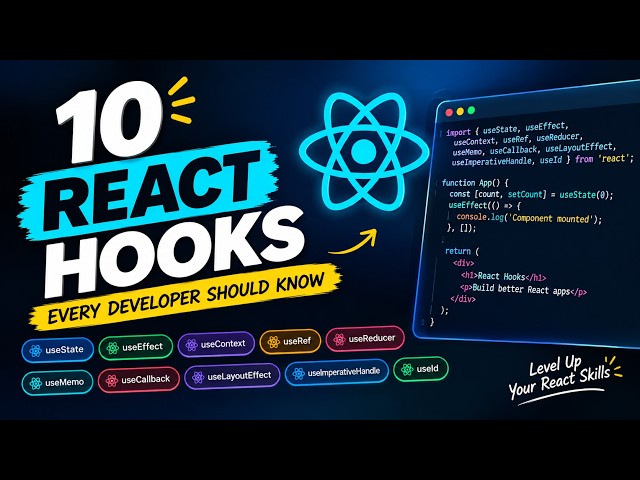Click the big "10" number in the title

[x=108, y=121]
